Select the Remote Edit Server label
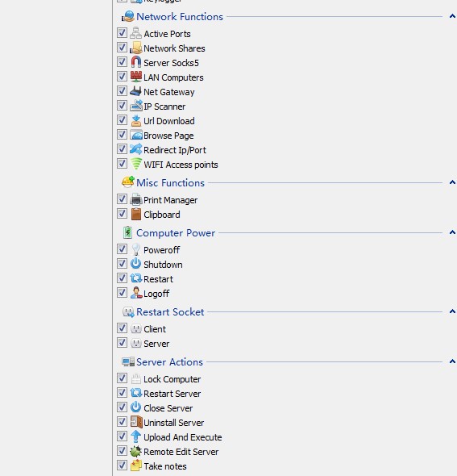 pos(181,452)
